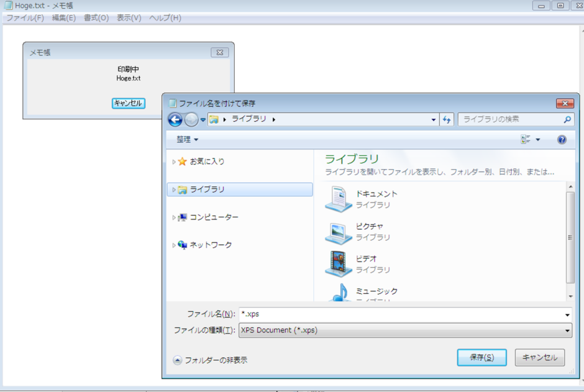Image resolution: width=584 pixels, height=392 pixels.
Task: Click the file list vertical scrollbar thumb
Action: [x=570, y=237]
